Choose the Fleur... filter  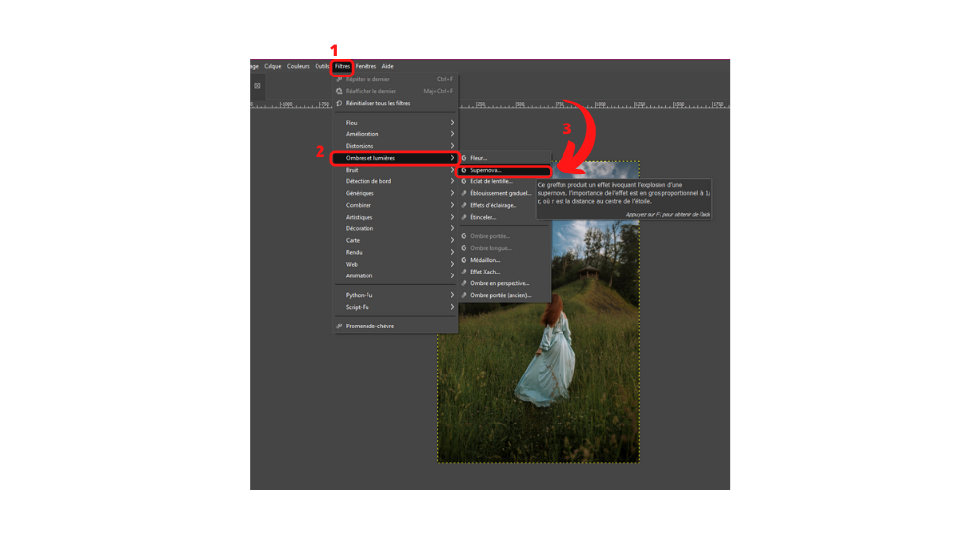tap(505, 158)
